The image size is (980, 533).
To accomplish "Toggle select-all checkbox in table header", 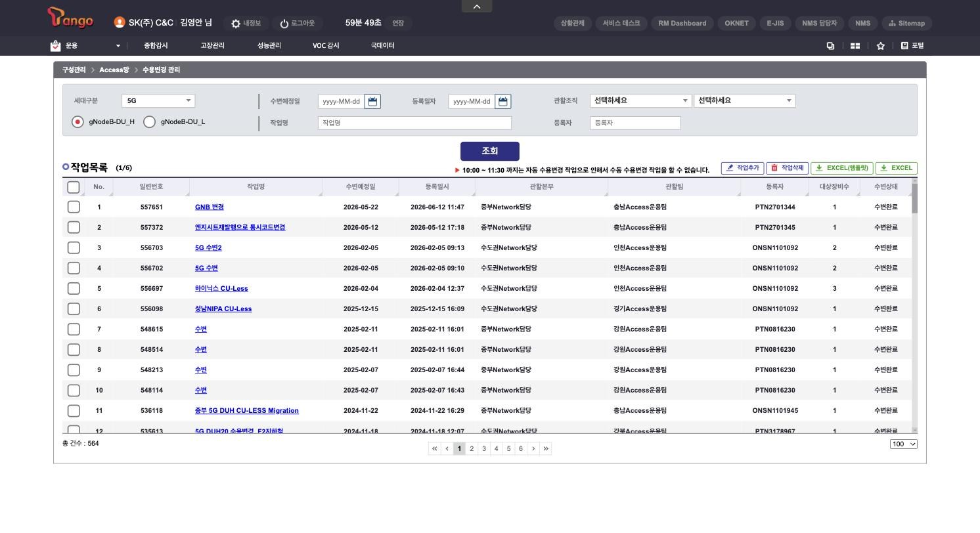I will [74, 187].
